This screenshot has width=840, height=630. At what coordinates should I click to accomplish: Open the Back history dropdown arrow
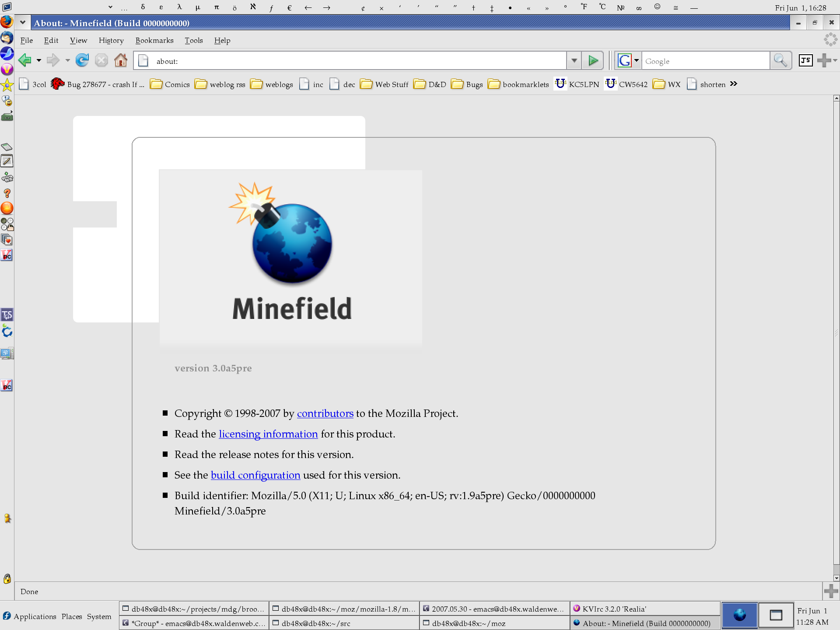point(39,60)
